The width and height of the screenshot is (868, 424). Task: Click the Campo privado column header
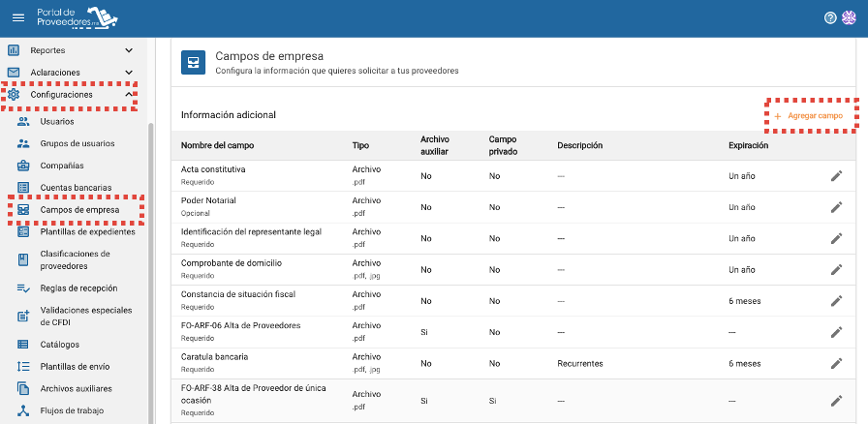(x=503, y=145)
